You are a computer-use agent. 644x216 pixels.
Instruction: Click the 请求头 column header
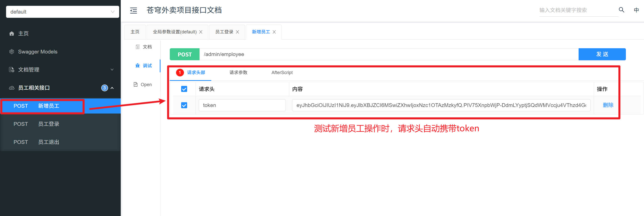tap(207, 89)
